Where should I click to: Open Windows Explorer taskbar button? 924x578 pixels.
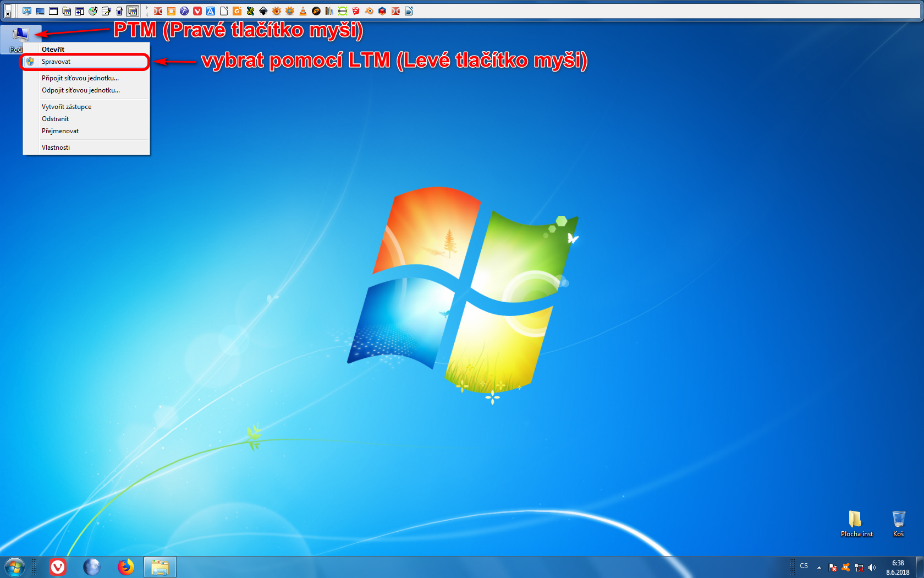point(160,567)
